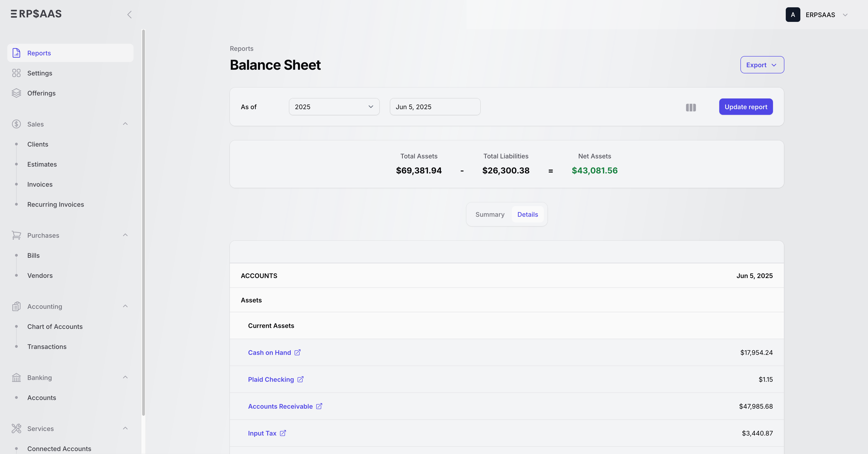
Task: Click the Update report button
Action: point(746,107)
